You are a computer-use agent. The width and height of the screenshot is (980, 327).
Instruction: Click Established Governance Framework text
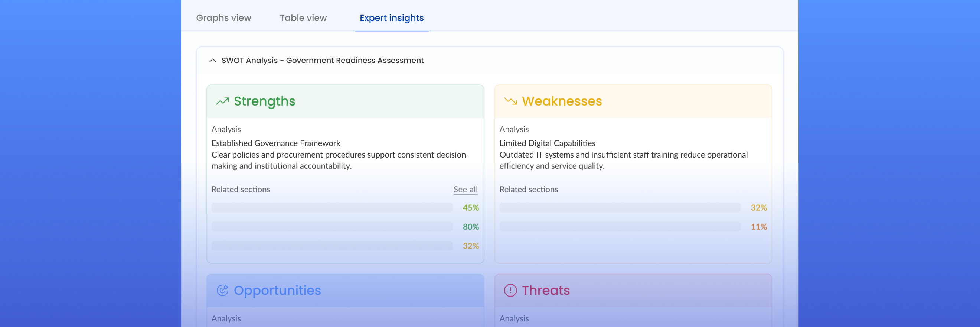click(x=276, y=143)
